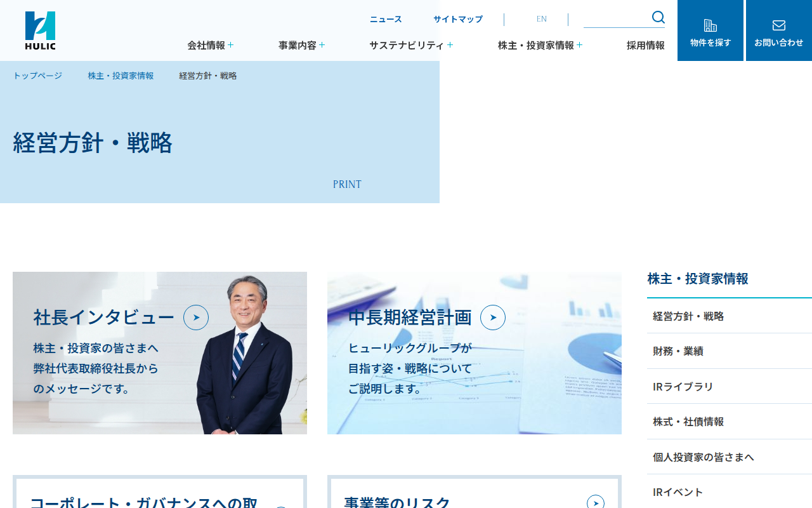
Task: Click the arrow circle beside 事業等のリスク
Action: click(x=596, y=503)
